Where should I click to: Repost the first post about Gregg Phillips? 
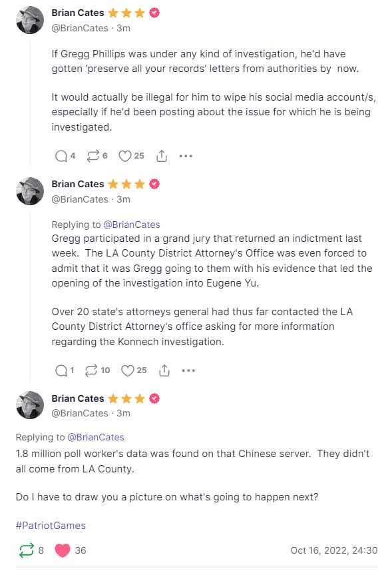[93, 156]
